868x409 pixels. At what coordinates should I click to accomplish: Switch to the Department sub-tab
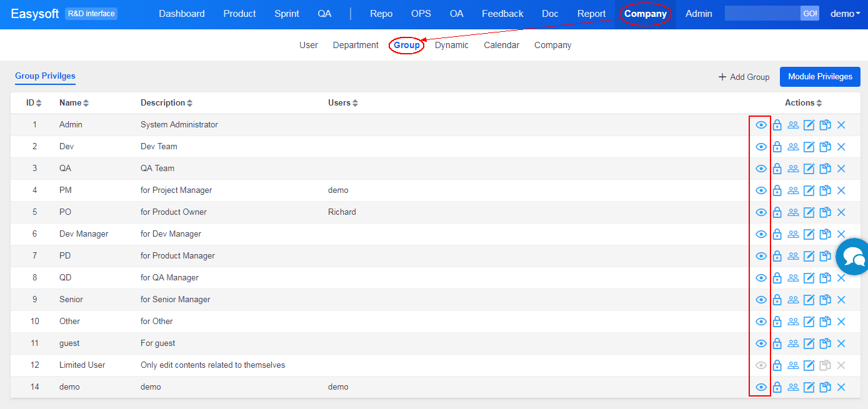(356, 46)
